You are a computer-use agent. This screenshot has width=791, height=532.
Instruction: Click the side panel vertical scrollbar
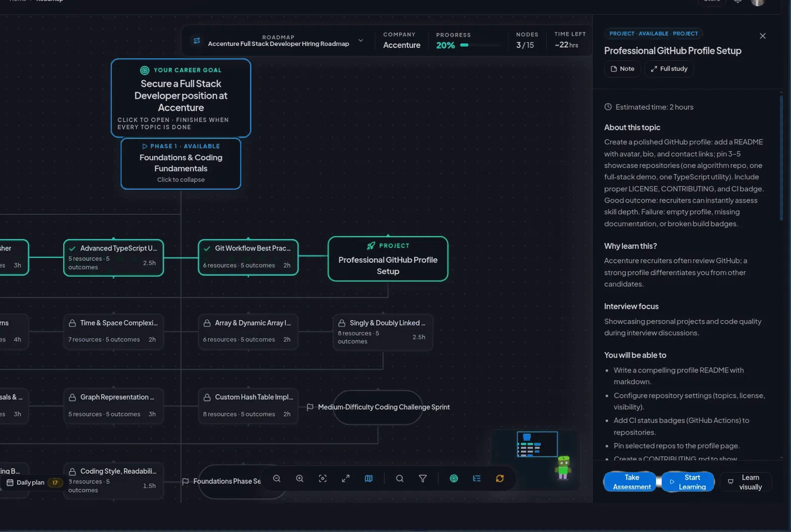point(781,158)
